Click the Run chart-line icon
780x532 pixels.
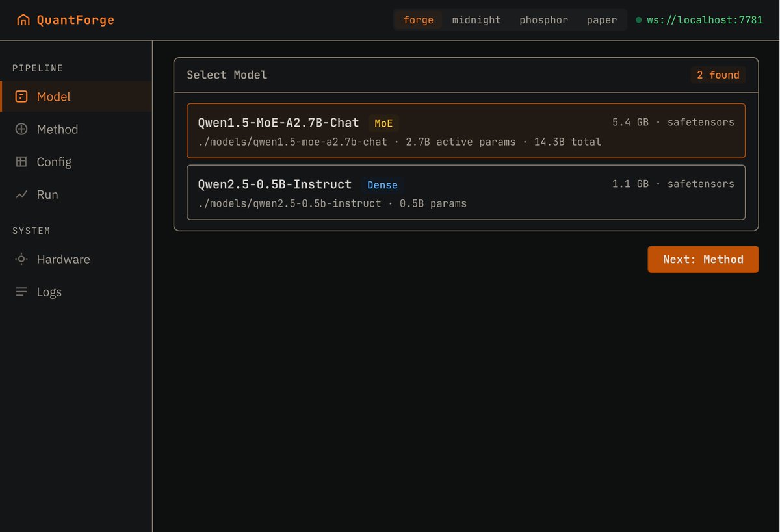pyautogui.click(x=21, y=194)
